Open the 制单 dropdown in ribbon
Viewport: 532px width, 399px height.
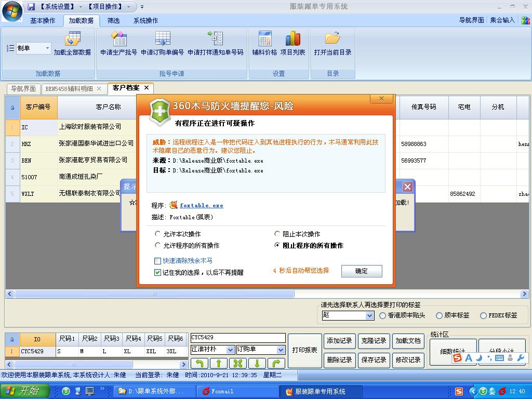pyautogui.click(x=47, y=48)
